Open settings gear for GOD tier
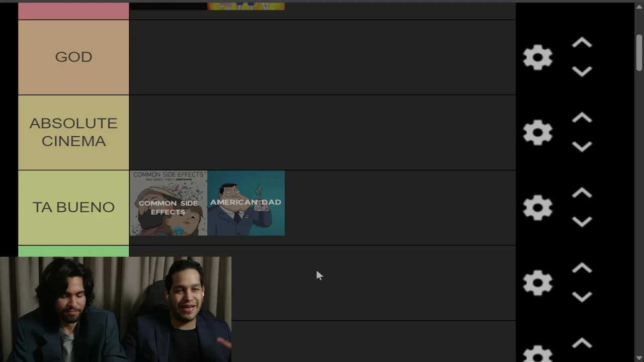 (x=538, y=57)
